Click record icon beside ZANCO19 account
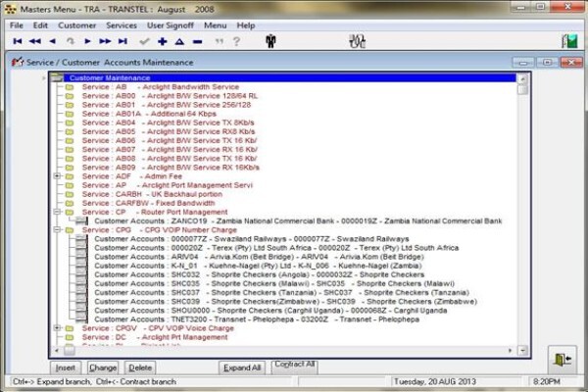588x392 pixels. pyautogui.click(x=81, y=220)
